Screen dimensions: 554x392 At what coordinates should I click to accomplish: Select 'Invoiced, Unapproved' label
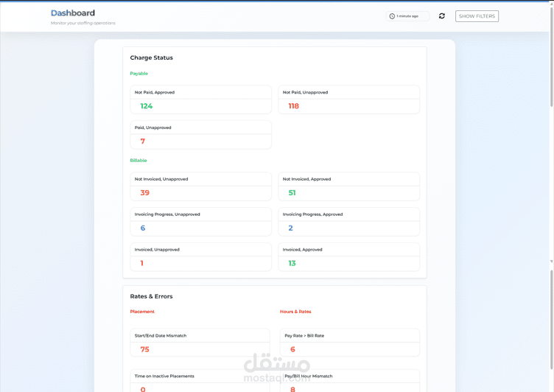coord(157,250)
